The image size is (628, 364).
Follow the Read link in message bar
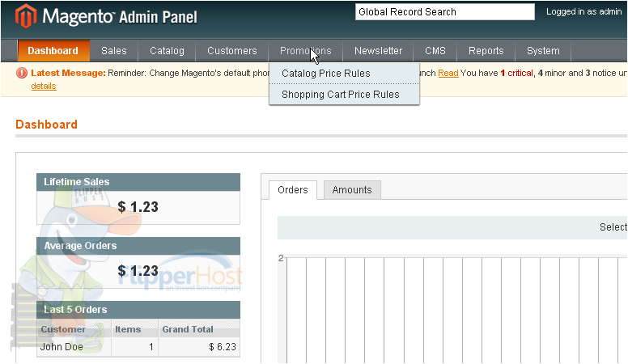[x=448, y=74]
